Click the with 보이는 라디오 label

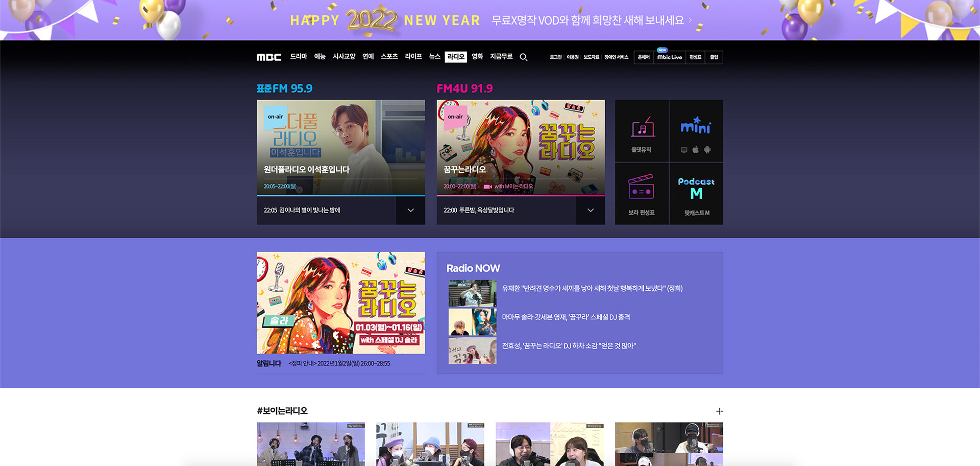513,187
